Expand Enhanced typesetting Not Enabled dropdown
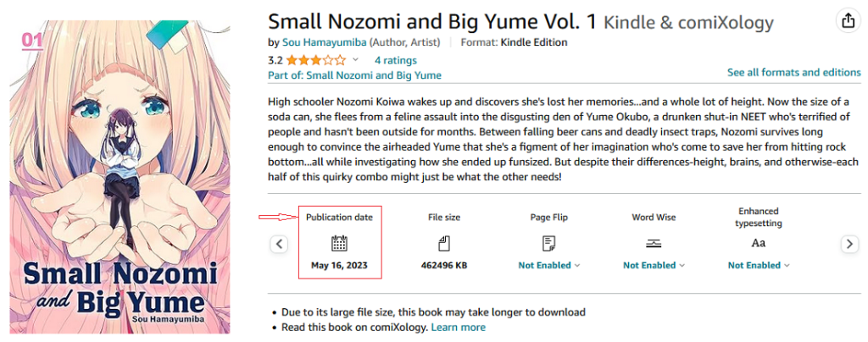This screenshot has width=868, height=342. (759, 265)
